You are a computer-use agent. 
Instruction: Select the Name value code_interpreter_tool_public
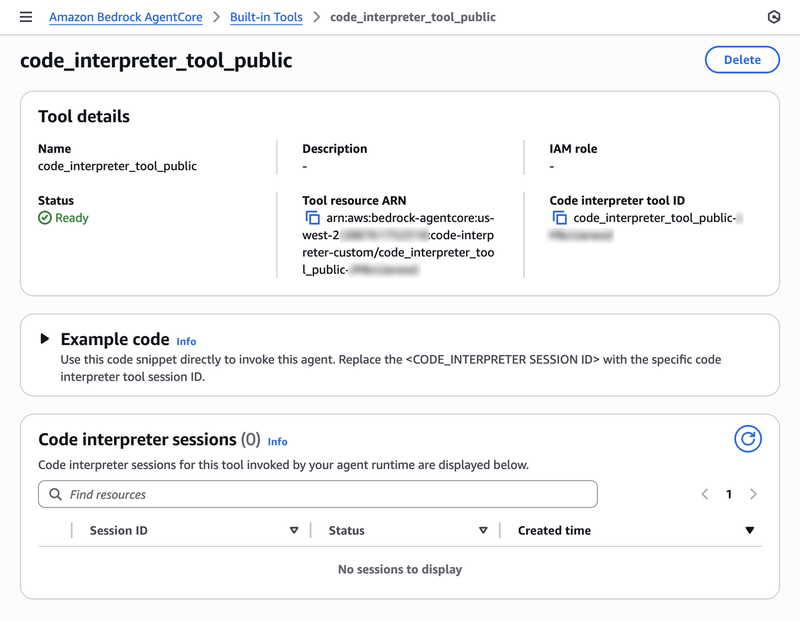point(117,166)
